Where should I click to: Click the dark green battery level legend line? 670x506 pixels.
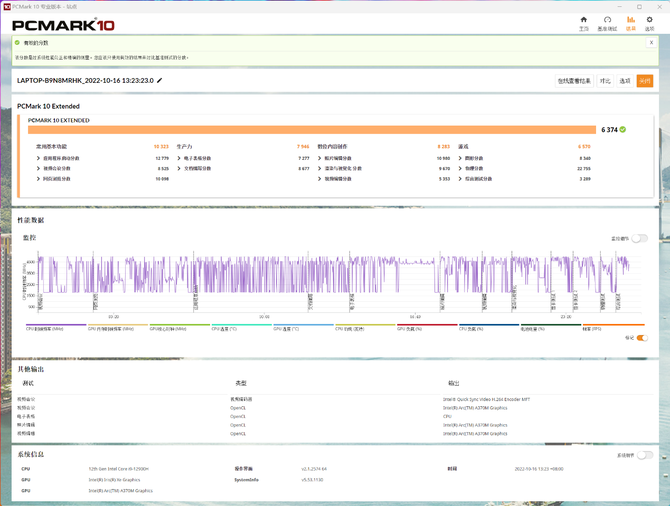[x=551, y=325]
